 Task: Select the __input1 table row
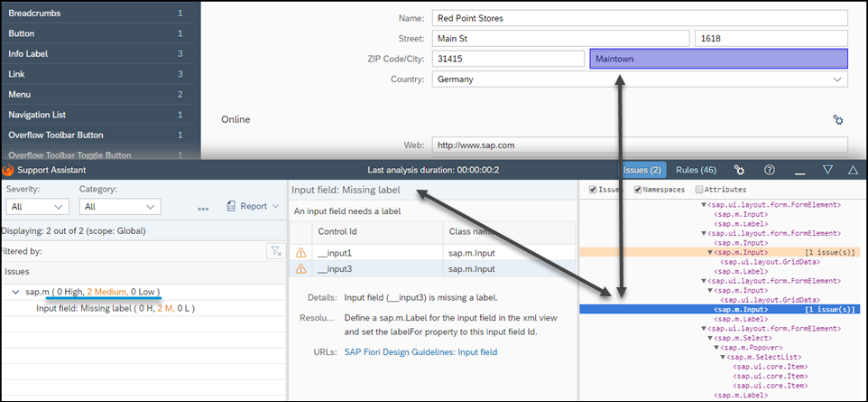click(x=432, y=253)
